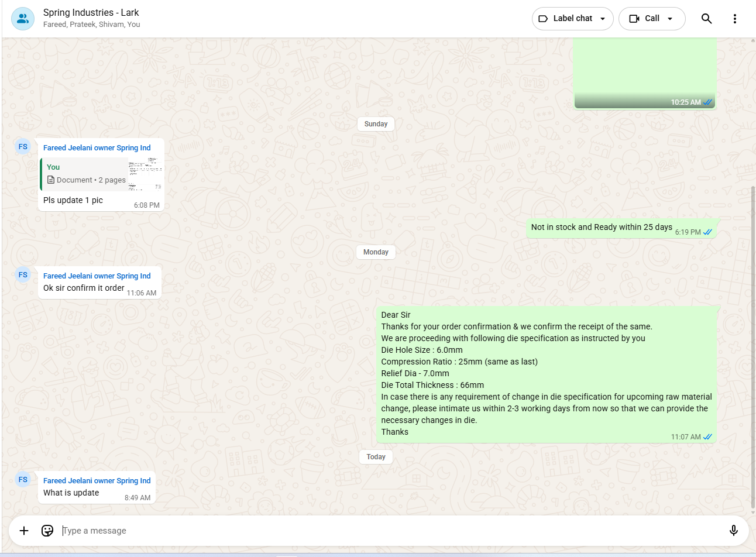
Task: Open the three-dot more options menu
Action: 734,19
